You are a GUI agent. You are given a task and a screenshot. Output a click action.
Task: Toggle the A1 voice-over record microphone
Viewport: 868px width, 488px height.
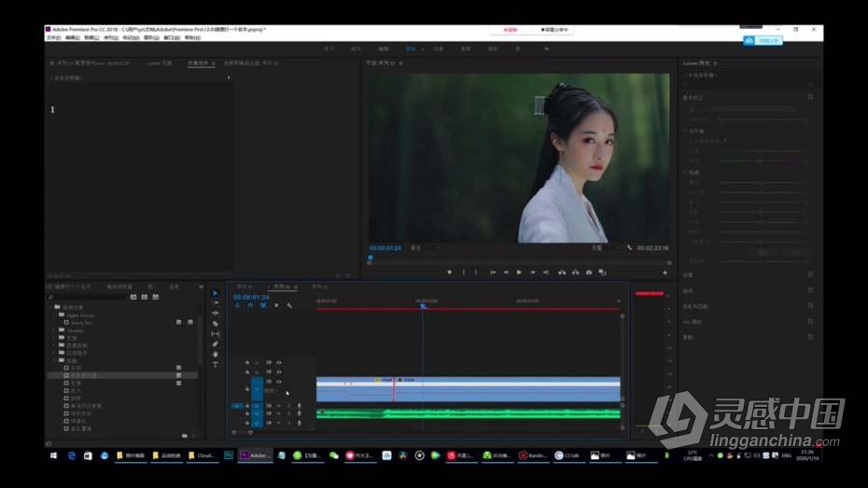(300, 406)
